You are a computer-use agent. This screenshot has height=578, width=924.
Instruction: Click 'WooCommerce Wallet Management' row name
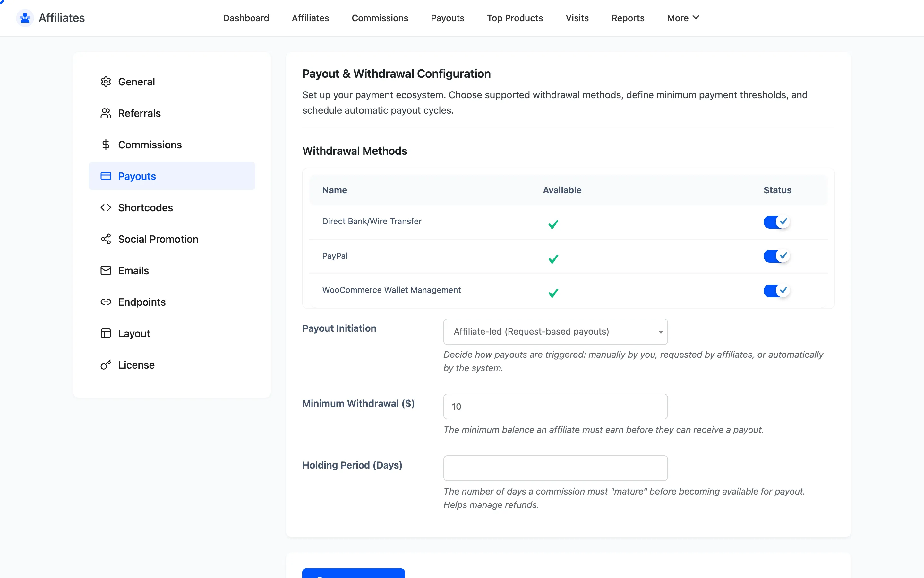tap(391, 290)
